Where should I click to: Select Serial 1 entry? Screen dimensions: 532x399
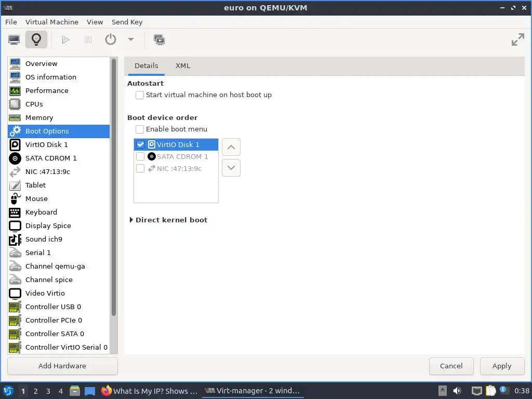59,253
